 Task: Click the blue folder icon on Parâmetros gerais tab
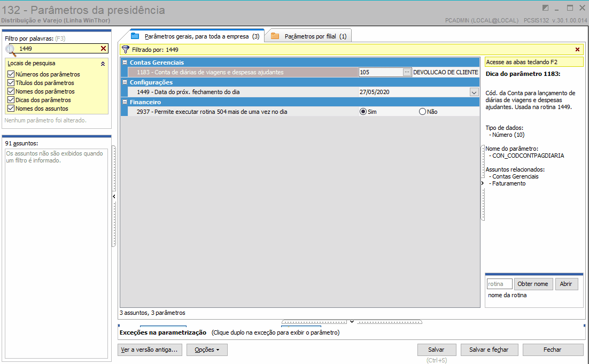[135, 36]
